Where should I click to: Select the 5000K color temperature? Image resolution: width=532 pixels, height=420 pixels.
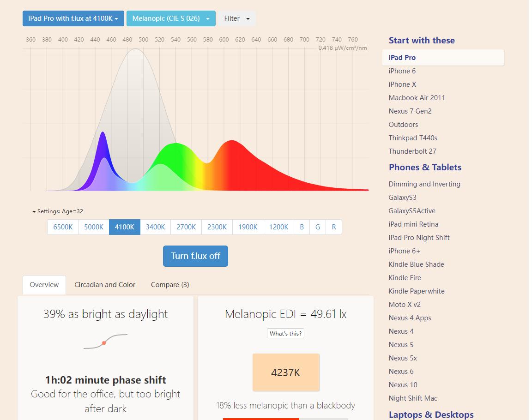pyautogui.click(x=94, y=227)
